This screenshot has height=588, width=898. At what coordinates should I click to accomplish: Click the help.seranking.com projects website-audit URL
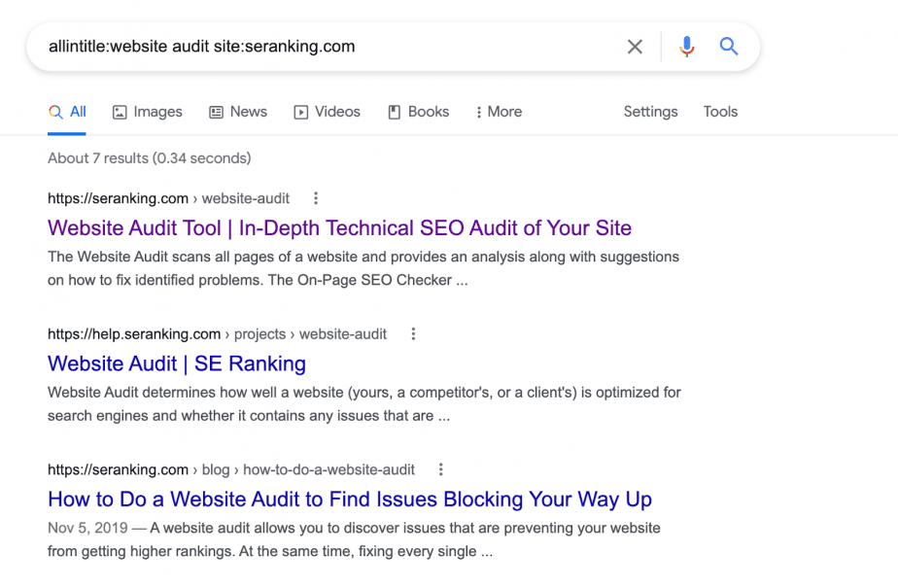(217, 333)
